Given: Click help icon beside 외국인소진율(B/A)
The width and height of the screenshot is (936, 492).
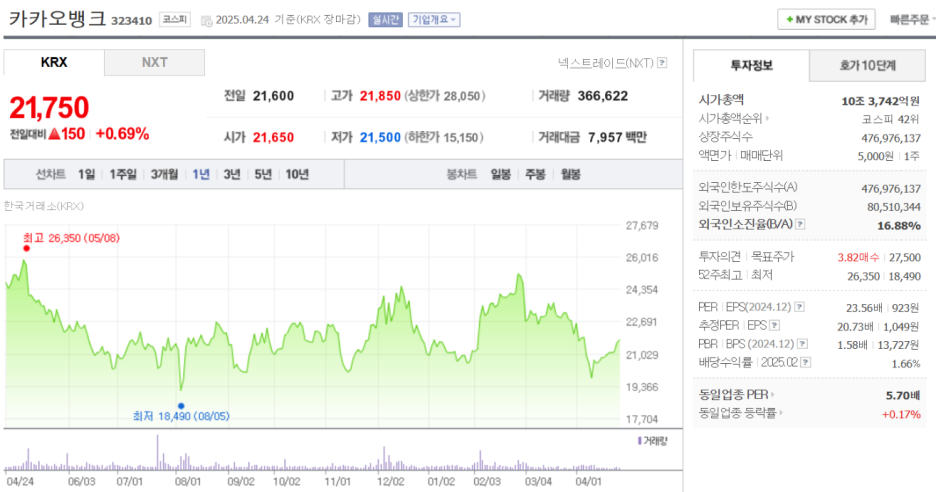Looking at the screenshot, I should click(x=800, y=225).
